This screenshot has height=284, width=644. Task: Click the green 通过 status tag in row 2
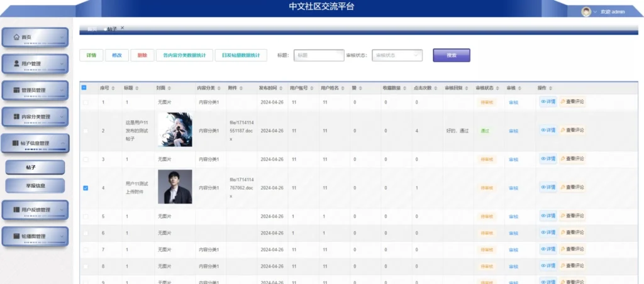click(485, 131)
